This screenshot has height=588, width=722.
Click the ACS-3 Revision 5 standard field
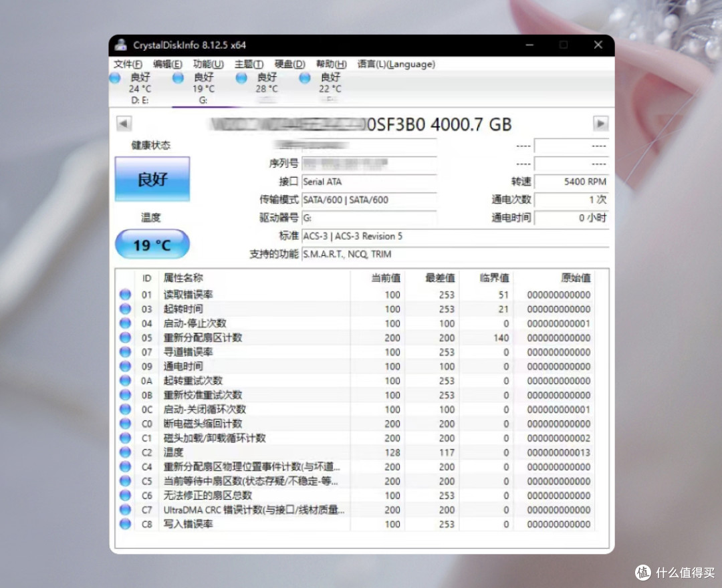[x=455, y=236]
